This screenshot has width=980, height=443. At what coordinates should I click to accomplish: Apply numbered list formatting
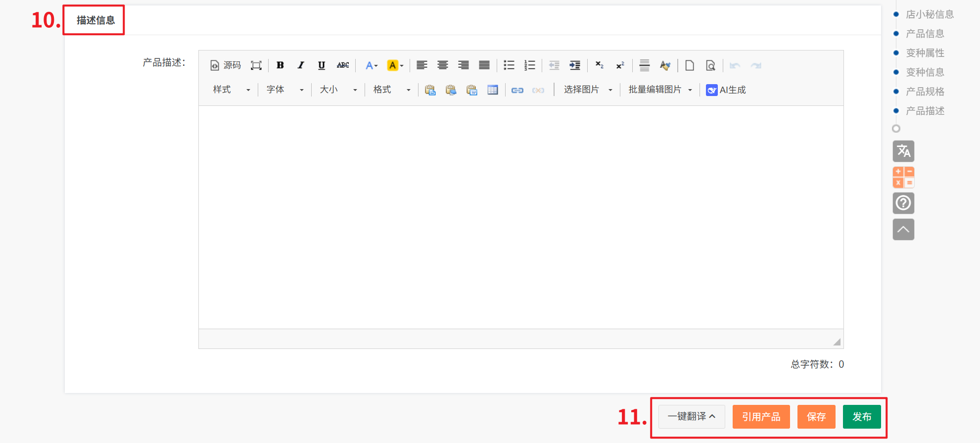[x=530, y=65]
